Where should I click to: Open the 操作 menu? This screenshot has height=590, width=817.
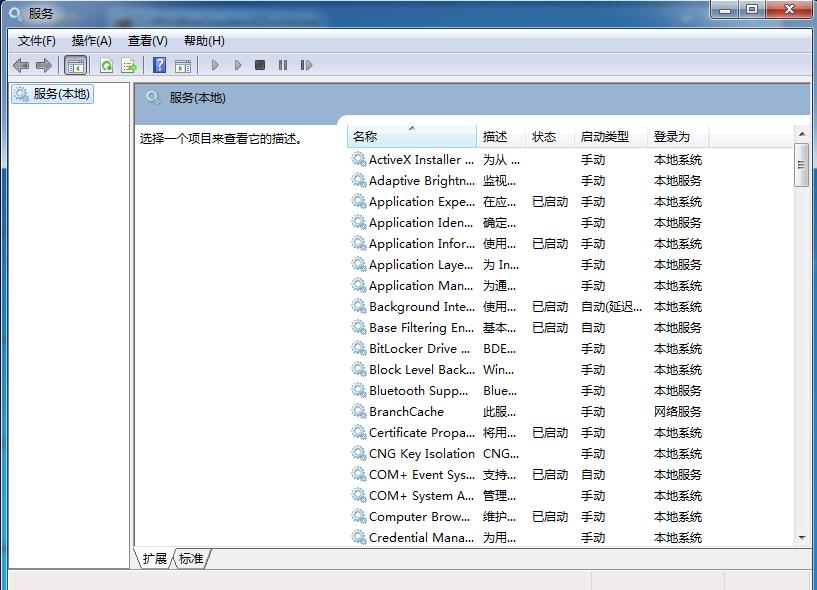(91, 40)
